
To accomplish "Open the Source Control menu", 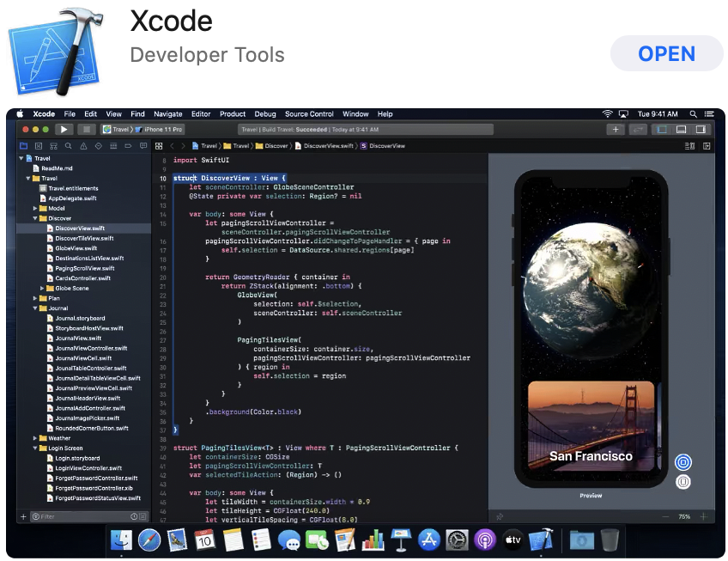I will [309, 114].
